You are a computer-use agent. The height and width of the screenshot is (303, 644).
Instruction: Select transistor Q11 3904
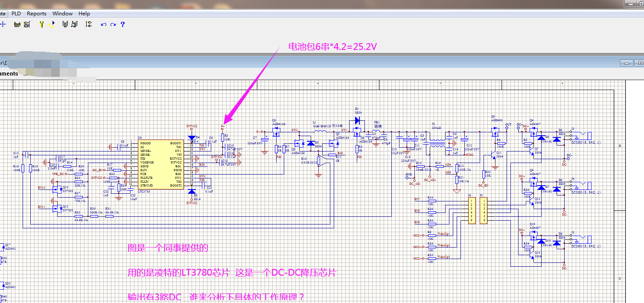click(x=492, y=154)
